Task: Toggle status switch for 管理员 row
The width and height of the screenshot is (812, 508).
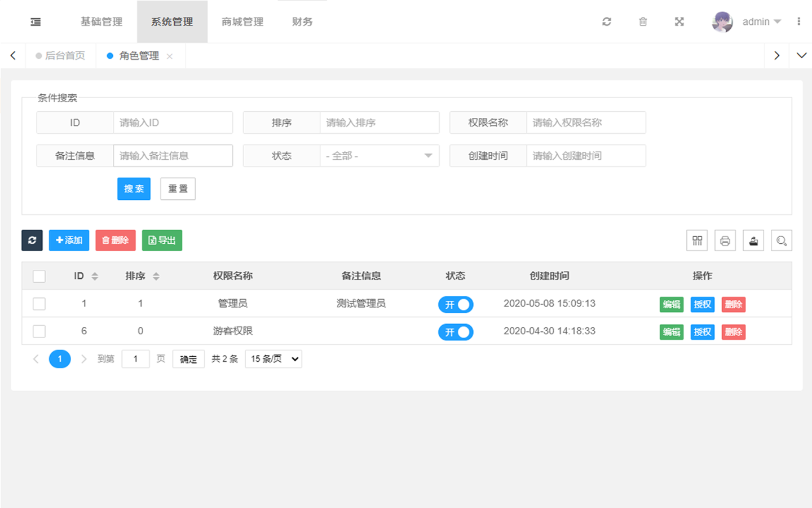Action: [x=456, y=305]
